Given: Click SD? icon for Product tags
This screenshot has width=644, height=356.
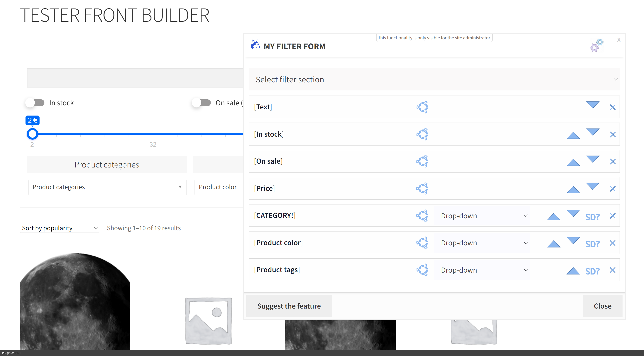Looking at the screenshot, I should 592,271.
